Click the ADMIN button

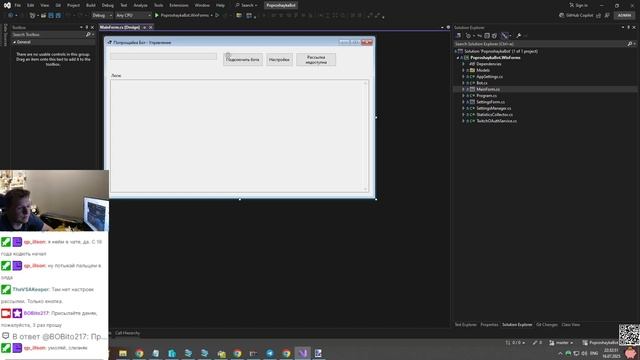(x=624, y=16)
